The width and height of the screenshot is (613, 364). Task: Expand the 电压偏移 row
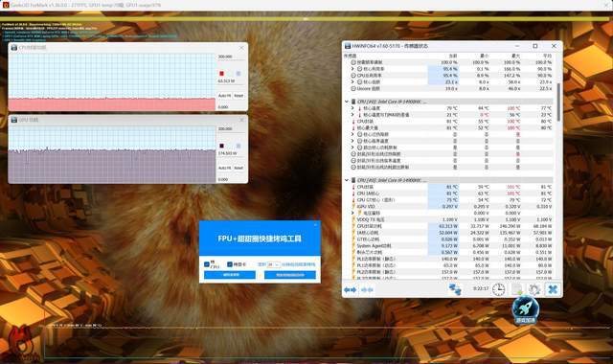[x=352, y=213]
